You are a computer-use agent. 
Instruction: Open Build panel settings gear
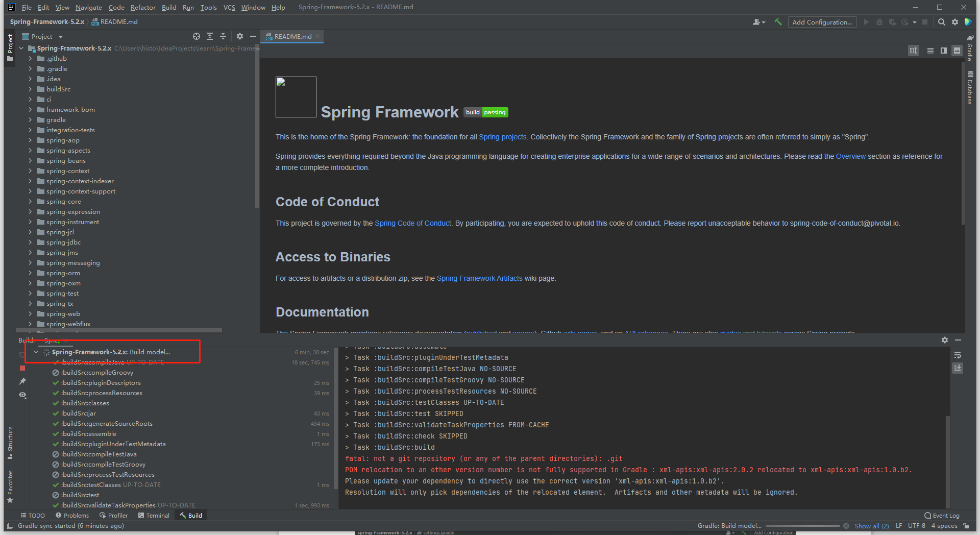tap(945, 340)
